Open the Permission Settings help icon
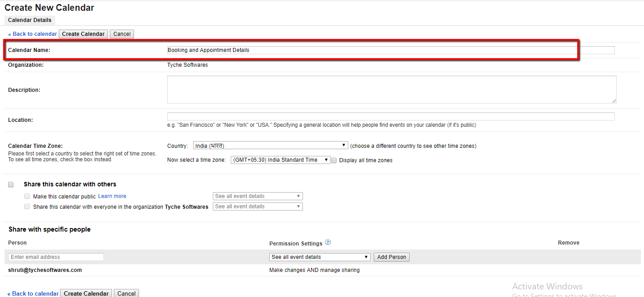This screenshot has width=644, height=297. tap(328, 242)
